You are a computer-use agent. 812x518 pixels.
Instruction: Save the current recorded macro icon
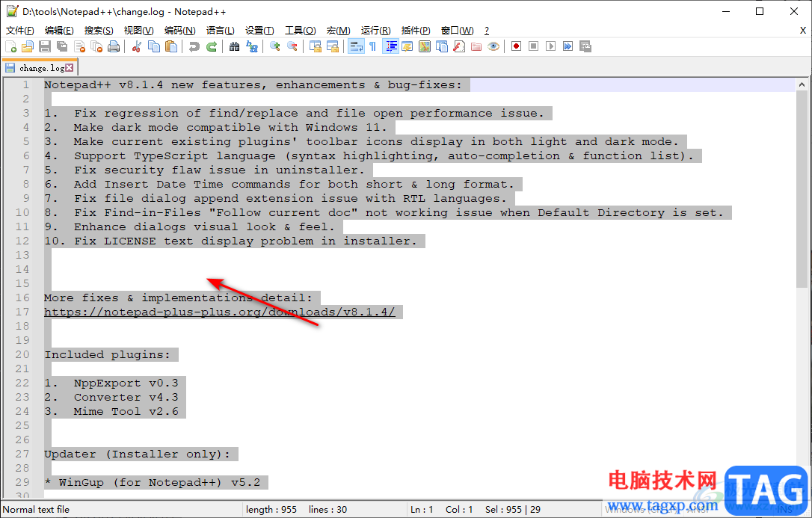(x=585, y=46)
